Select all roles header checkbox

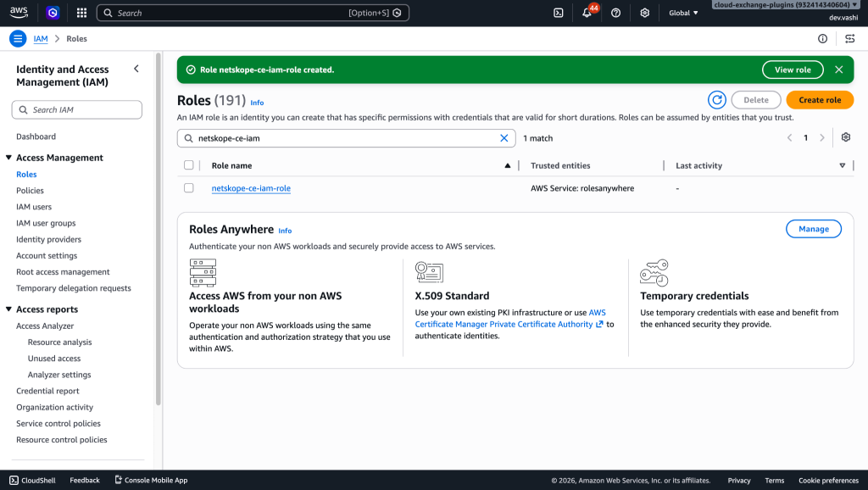[x=189, y=165]
